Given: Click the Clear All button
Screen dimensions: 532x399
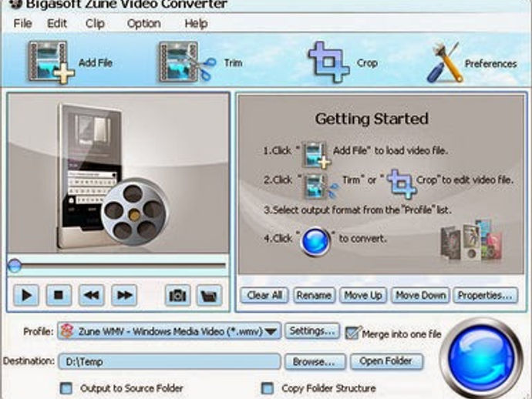Looking at the screenshot, I should (264, 295).
